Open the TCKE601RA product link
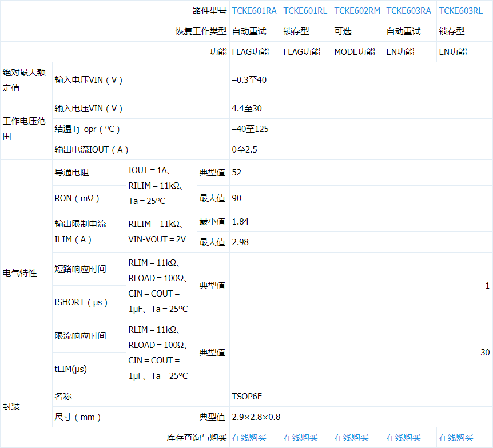The image size is (493, 448). click(x=253, y=10)
